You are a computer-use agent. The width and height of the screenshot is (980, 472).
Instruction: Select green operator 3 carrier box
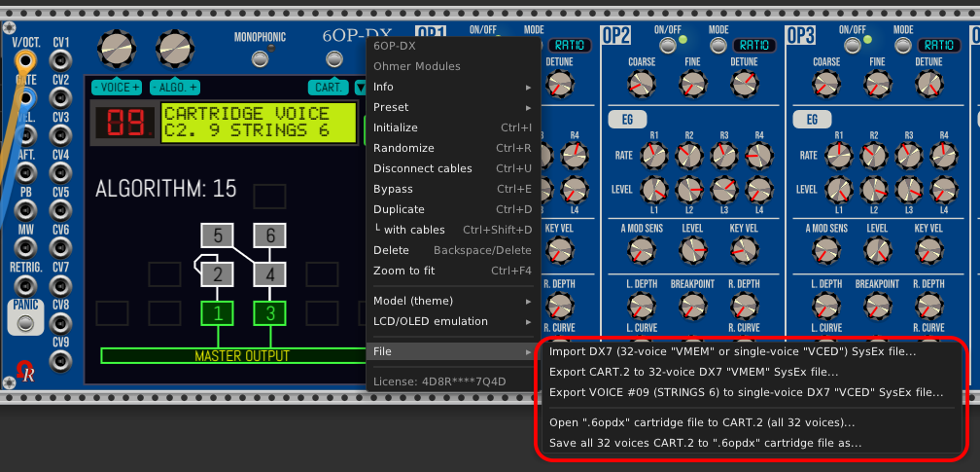[270, 312]
